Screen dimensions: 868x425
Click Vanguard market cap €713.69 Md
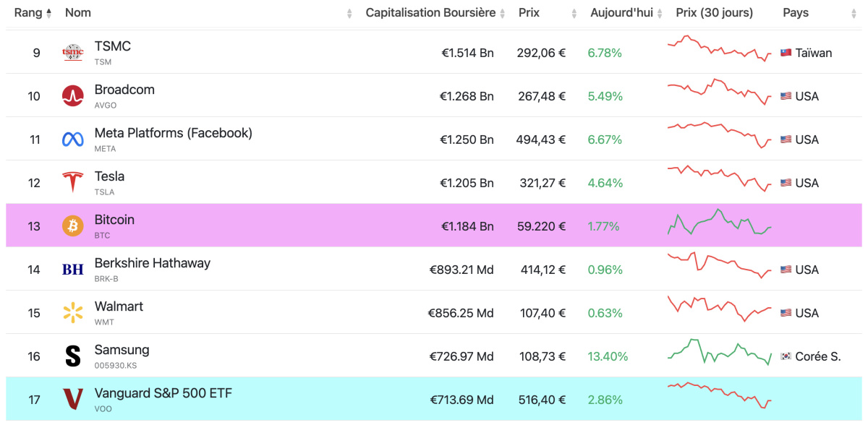coord(461,400)
